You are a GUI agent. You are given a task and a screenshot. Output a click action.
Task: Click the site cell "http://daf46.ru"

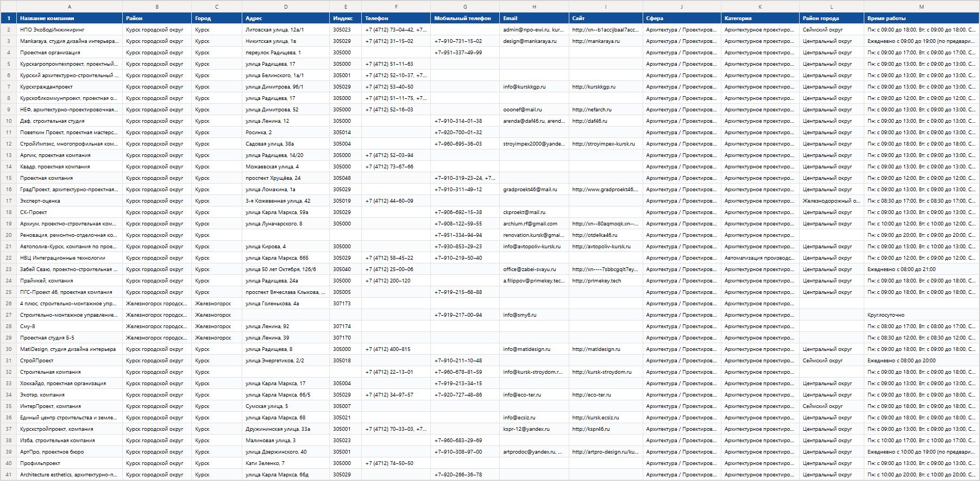(606, 121)
